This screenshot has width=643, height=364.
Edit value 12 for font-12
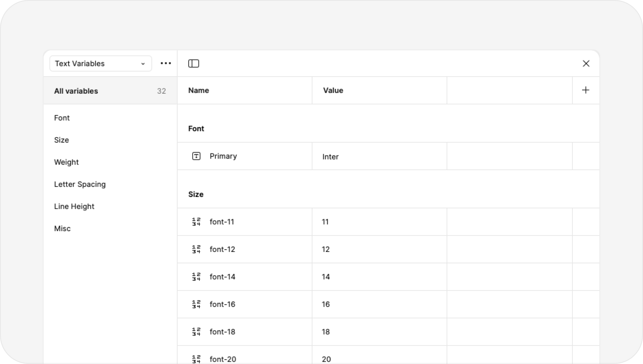click(x=326, y=249)
